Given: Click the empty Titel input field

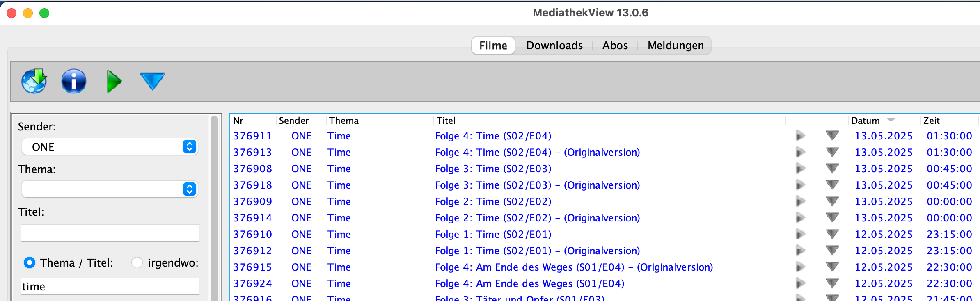Looking at the screenshot, I should click(110, 233).
